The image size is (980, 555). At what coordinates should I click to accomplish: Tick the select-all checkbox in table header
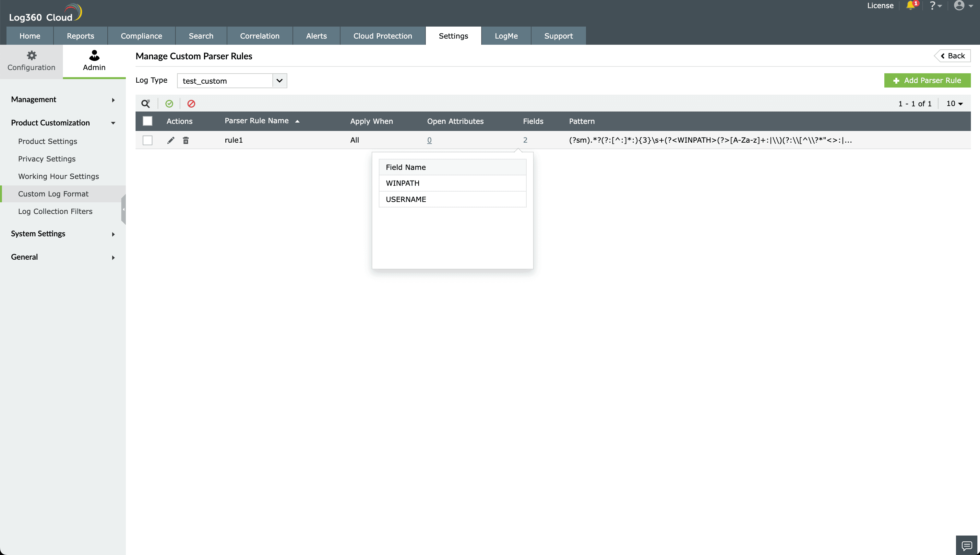click(x=147, y=121)
